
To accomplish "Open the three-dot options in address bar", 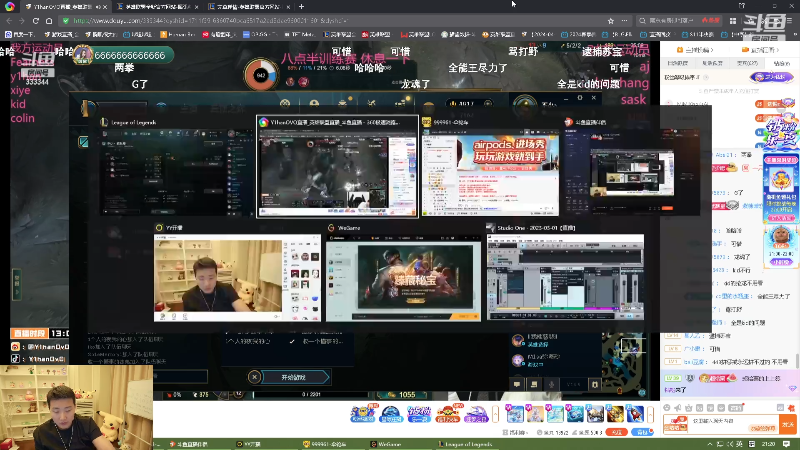I will (x=624, y=21).
